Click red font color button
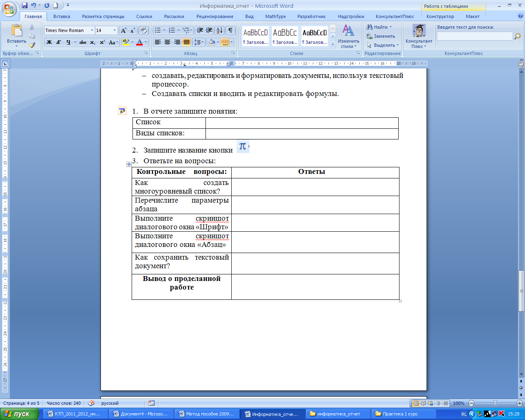Viewport: 525px width, 420px height. tap(139, 42)
